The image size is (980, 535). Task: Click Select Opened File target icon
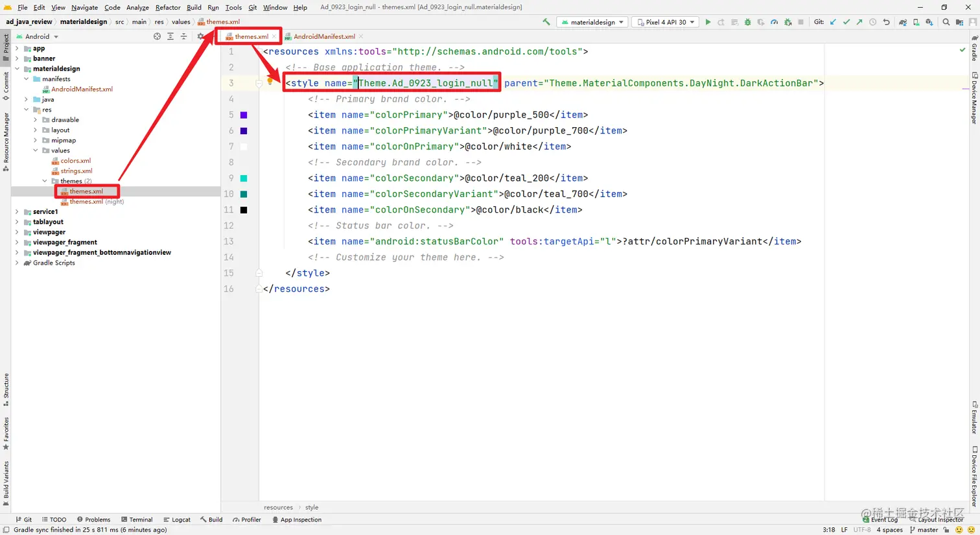(157, 36)
